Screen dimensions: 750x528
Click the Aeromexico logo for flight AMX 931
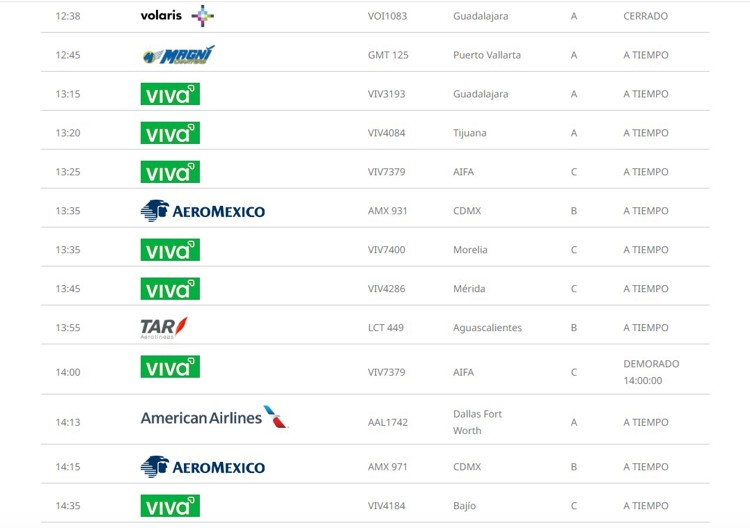[202, 211]
